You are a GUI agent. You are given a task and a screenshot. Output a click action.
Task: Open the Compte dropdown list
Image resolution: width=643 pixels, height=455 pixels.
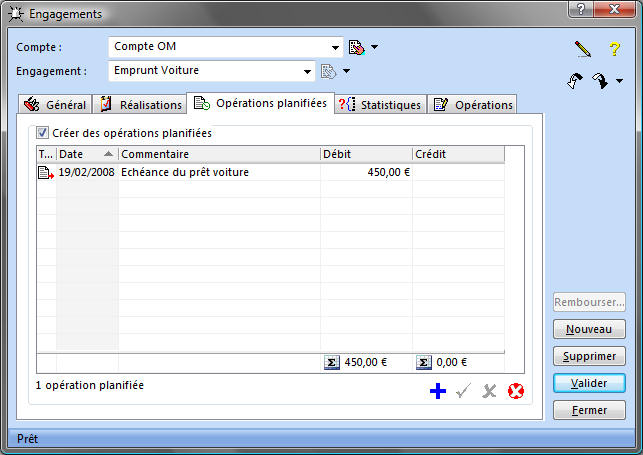(x=336, y=47)
